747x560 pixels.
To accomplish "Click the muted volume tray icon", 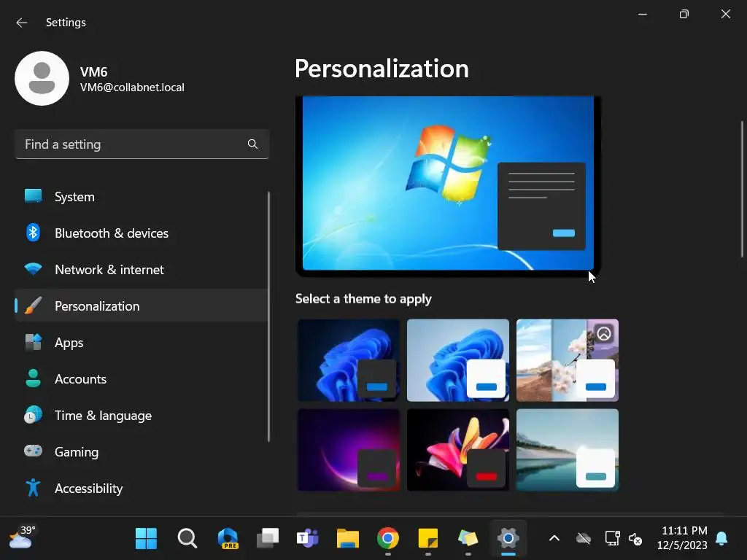I will click(x=635, y=539).
